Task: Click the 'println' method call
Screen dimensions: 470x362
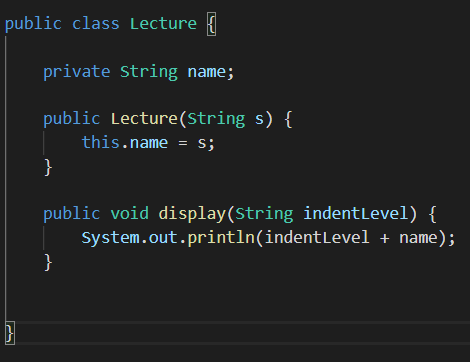Action: point(221,238)
